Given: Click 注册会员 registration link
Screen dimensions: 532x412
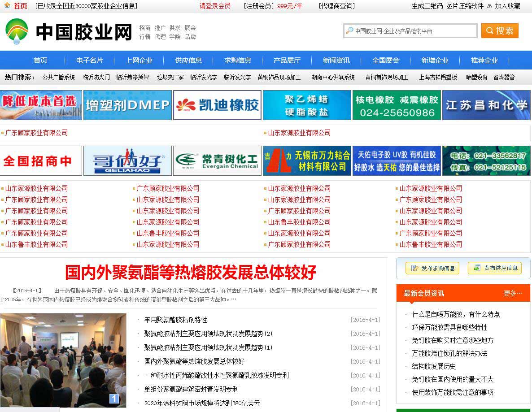Looking at the screenshot, I should pyautogui.click(x=258, y=6).
